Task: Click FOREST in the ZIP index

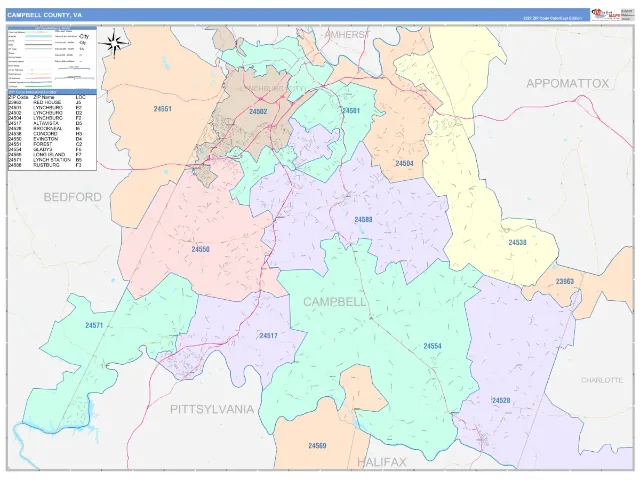Action: [x=43, y=144]
